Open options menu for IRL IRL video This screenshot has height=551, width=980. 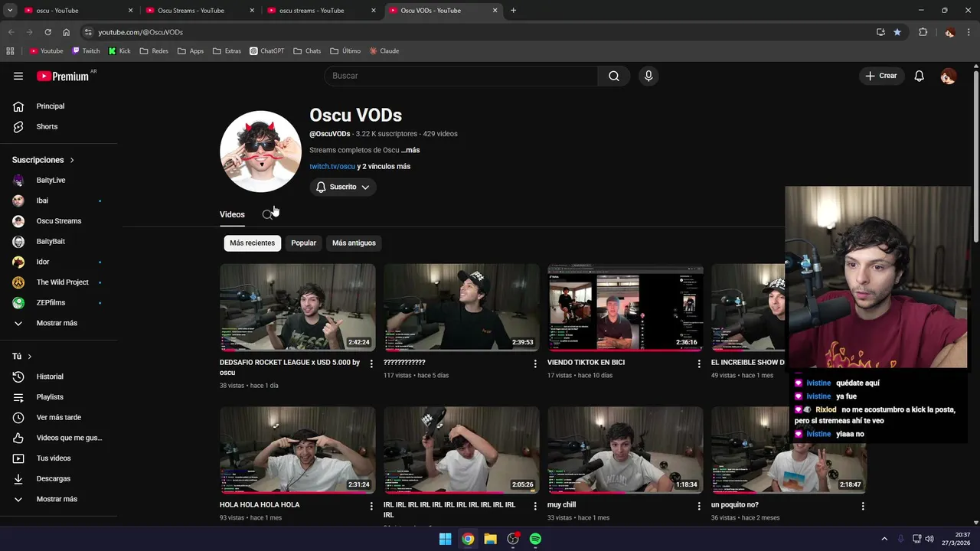[535, 506]
